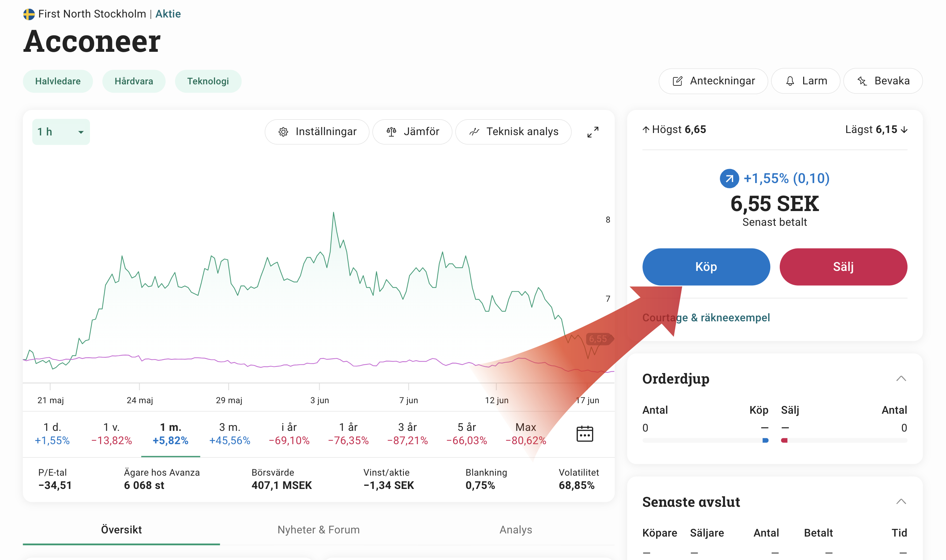Collapse the Senaste avslut section
This screenshot has height=560, width=946.
(x=901, y=502)
